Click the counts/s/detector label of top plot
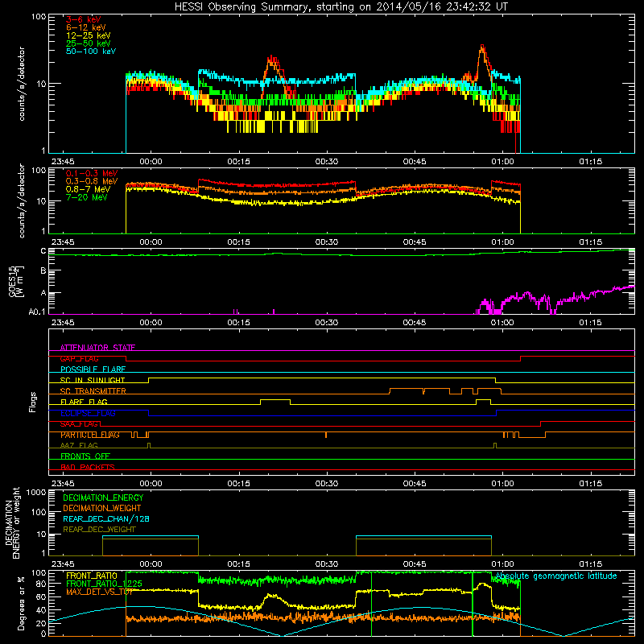This screenshot has height=644, width=644. point(22,84)
